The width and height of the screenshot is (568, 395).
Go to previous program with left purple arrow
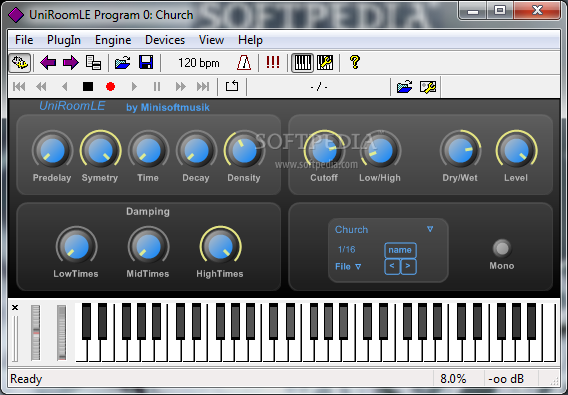coord(48,63)
